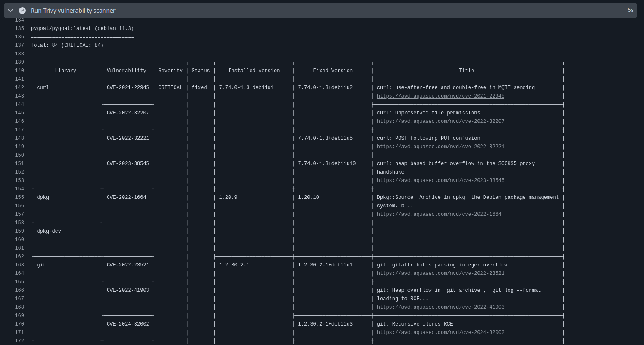Open the cve-2023-38545 SOCKS5 advisory link
644x345 pixels.
[x=440, y=180]
